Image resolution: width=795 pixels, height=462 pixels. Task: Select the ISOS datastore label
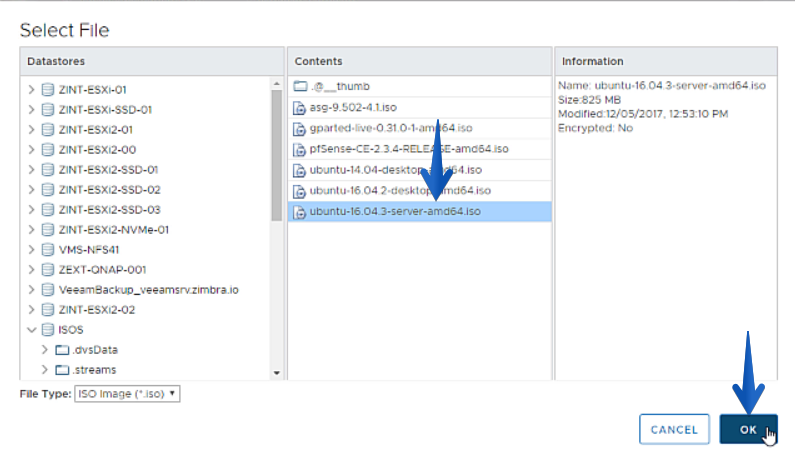tap(70, 330)
